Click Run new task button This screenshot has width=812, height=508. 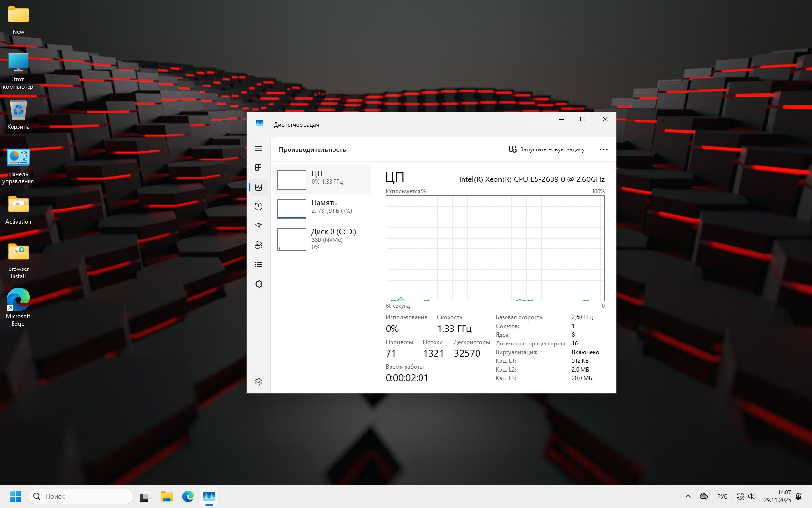pyautogui.click(x=547, y=149)
